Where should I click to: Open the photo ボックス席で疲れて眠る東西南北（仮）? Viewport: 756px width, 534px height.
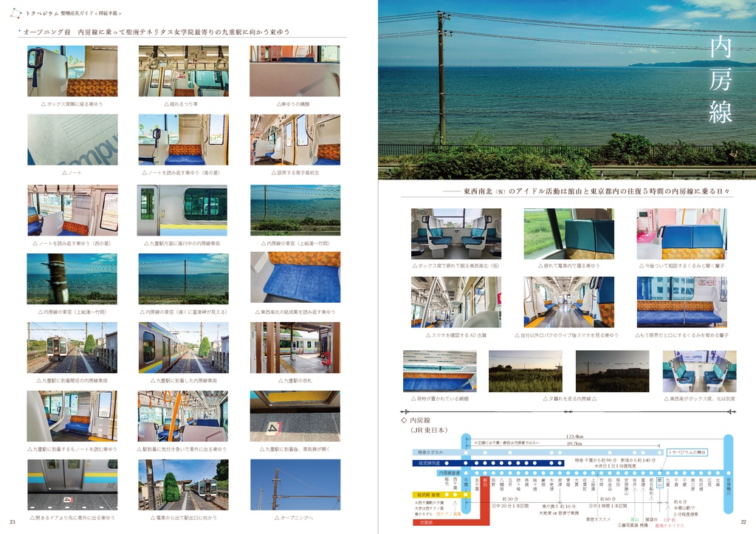tap(456, 234)
